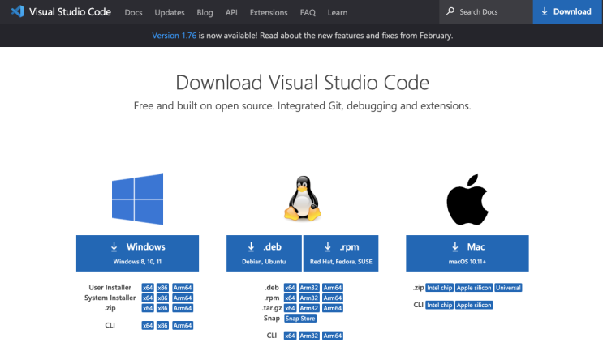The image size is (603, 364).
Task: Click the Linux Tux penguin image
Action: (x=303, y=198)
